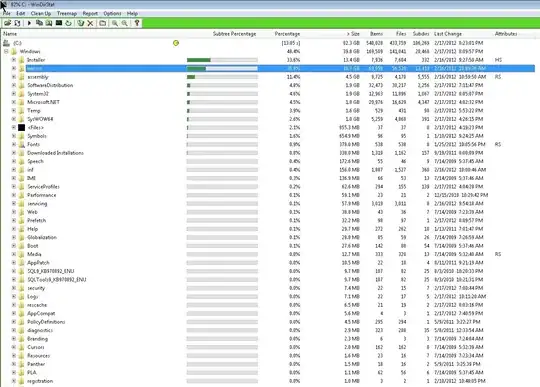The height and width of the screenshot is (387, 540).
Task: Click the Command Prompt Here black icon
Action: click(59, 23)
